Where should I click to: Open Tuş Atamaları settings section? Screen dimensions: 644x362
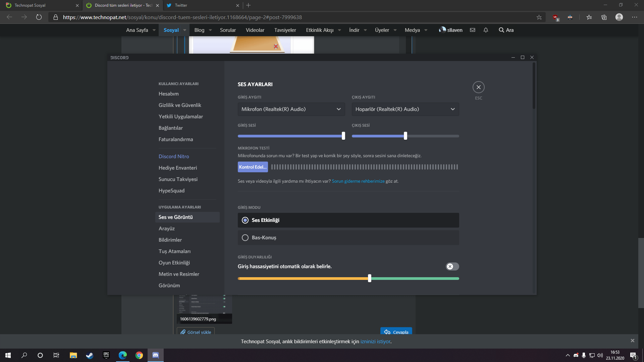pyautogui.click(x=174, y=251)
